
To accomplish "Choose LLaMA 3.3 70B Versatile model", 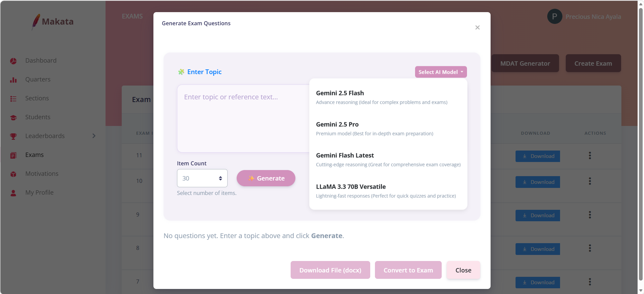I will tap(388, 191).
